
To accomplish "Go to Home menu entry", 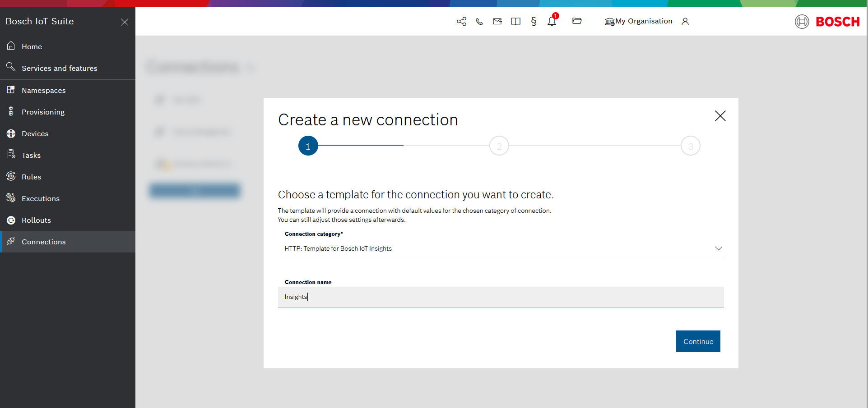I will tap(68, 46).
